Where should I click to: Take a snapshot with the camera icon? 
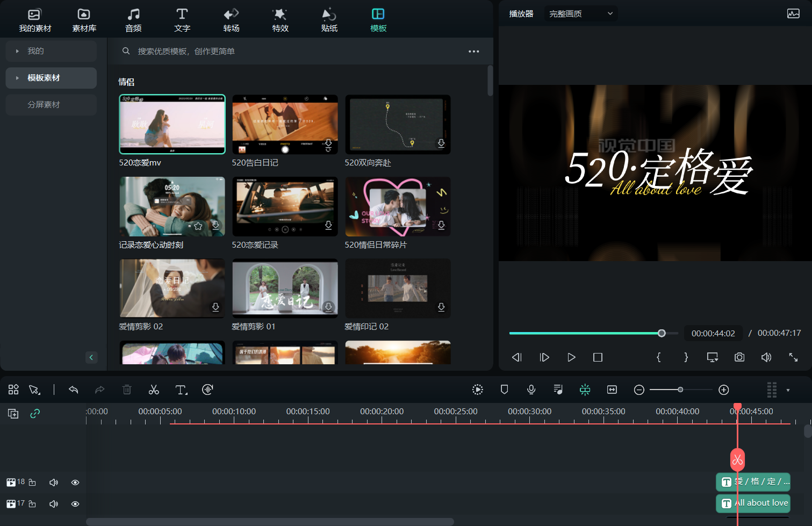[739, 357]
